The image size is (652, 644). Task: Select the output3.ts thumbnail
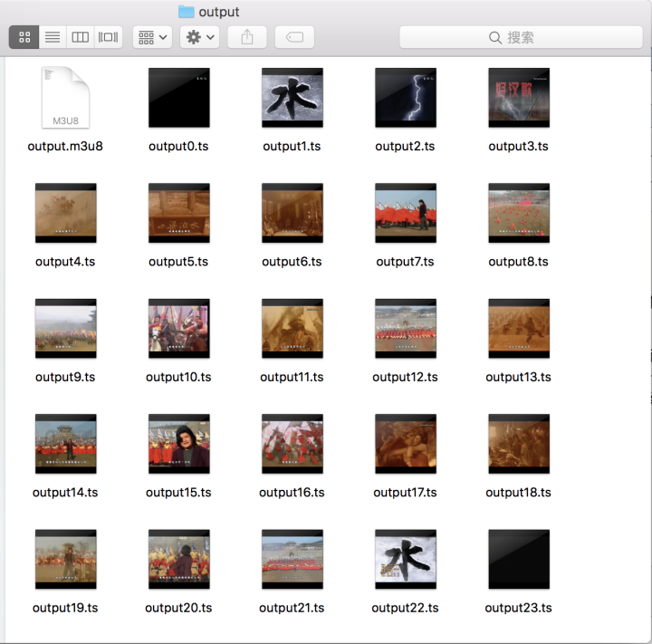pos(518,98)
